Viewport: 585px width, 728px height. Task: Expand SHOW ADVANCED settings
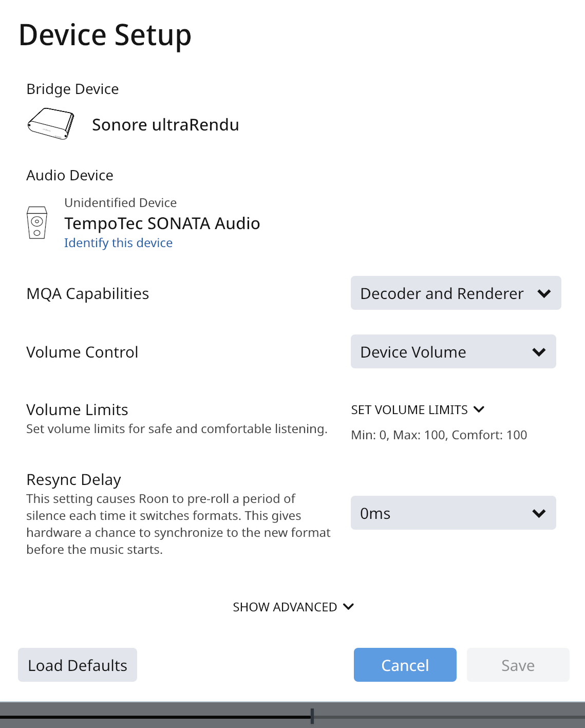click(x=285, y=607)
